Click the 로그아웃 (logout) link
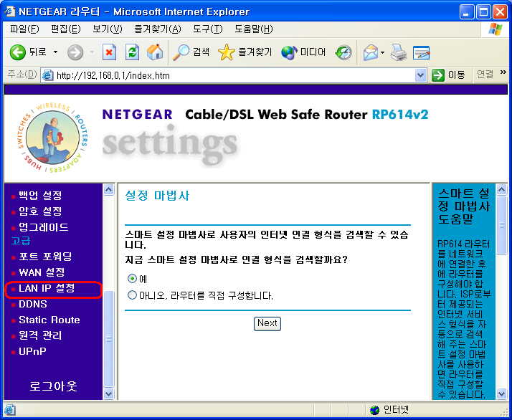512x420 pixels. click(53, 386)
